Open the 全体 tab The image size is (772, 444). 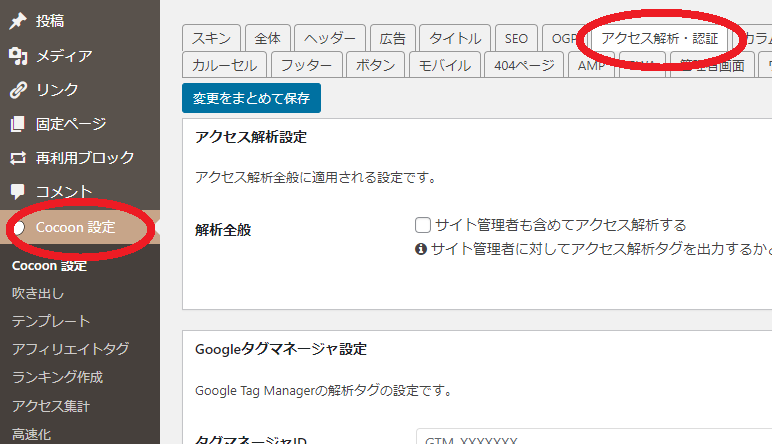tap(268, 38)
